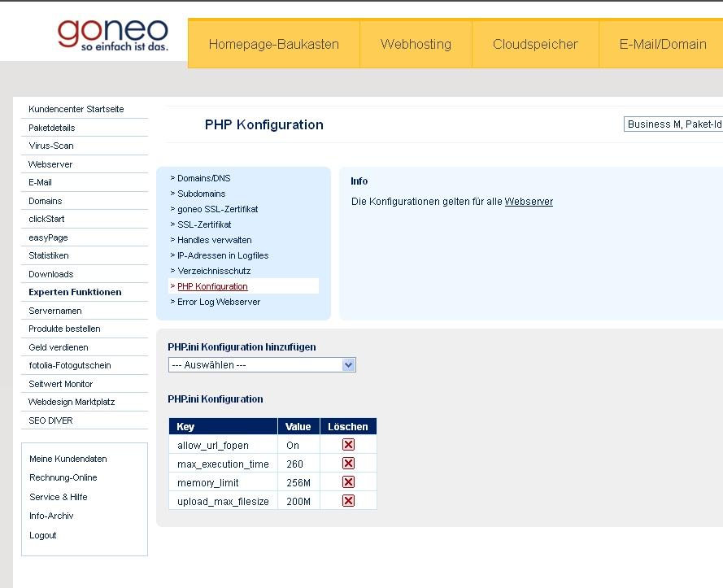Image resolution: width=723 pixels, height=588 pixels.
Task: Switch to the Webhosting tab
Action: click(416, 44)
